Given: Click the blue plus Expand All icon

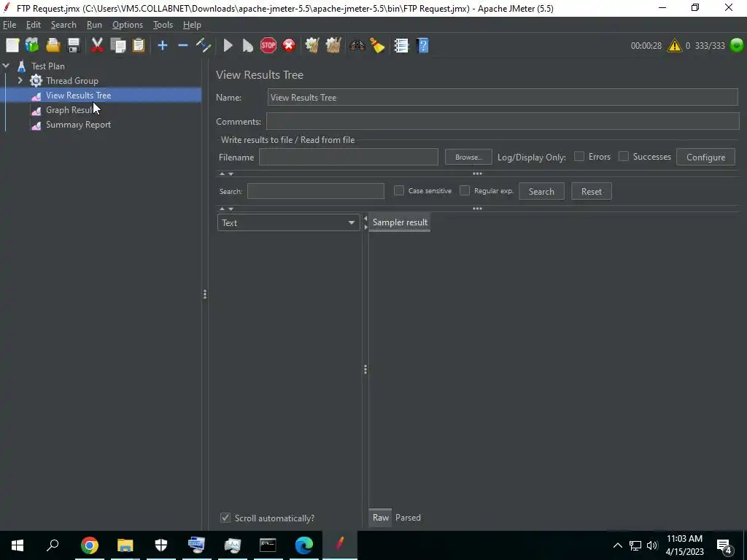Looking at the screenshot, I should pos(163,45).
